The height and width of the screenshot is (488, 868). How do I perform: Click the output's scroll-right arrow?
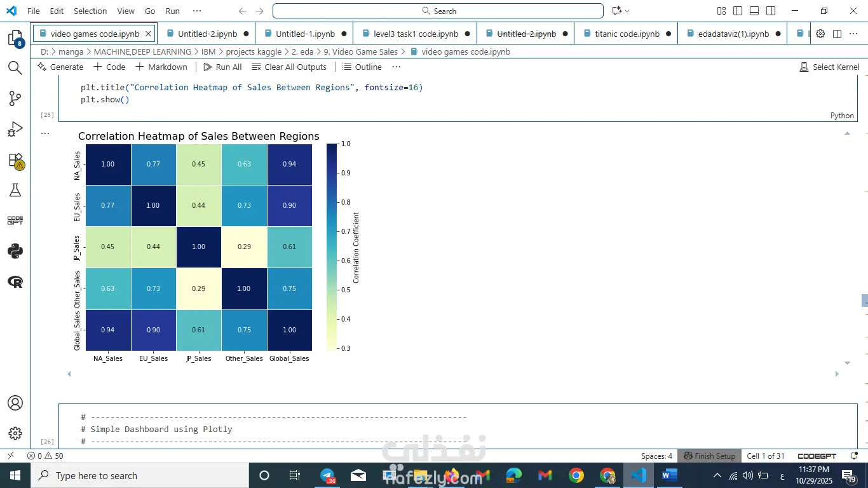pyautogui.click(x=837, y=374)
